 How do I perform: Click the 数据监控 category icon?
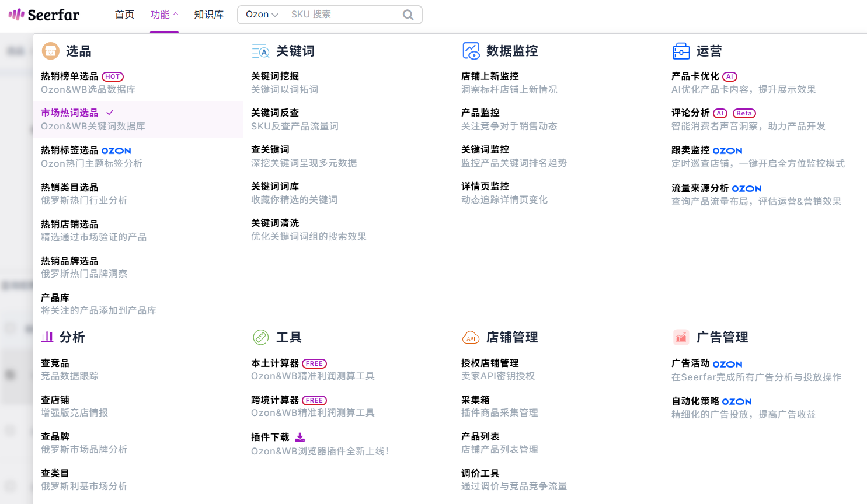click(x=471, y=51)
